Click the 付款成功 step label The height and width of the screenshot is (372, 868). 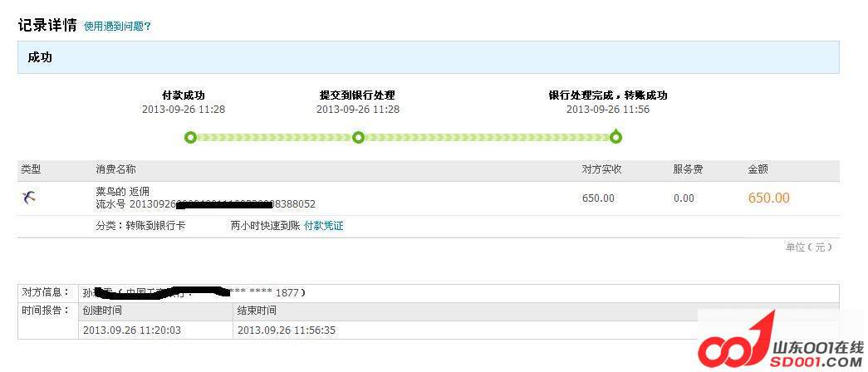(183, 95)
